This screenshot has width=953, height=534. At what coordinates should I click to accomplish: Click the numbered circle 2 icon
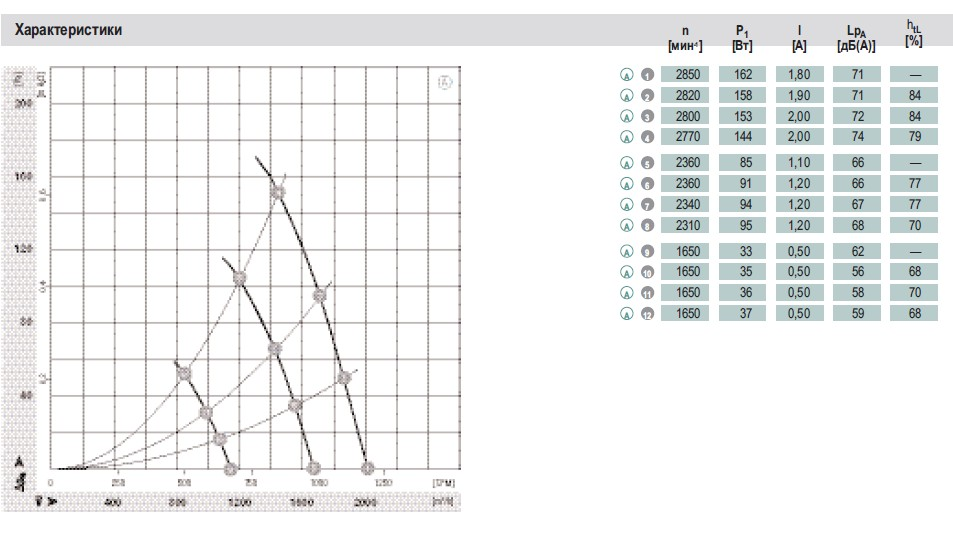point(647,95)
